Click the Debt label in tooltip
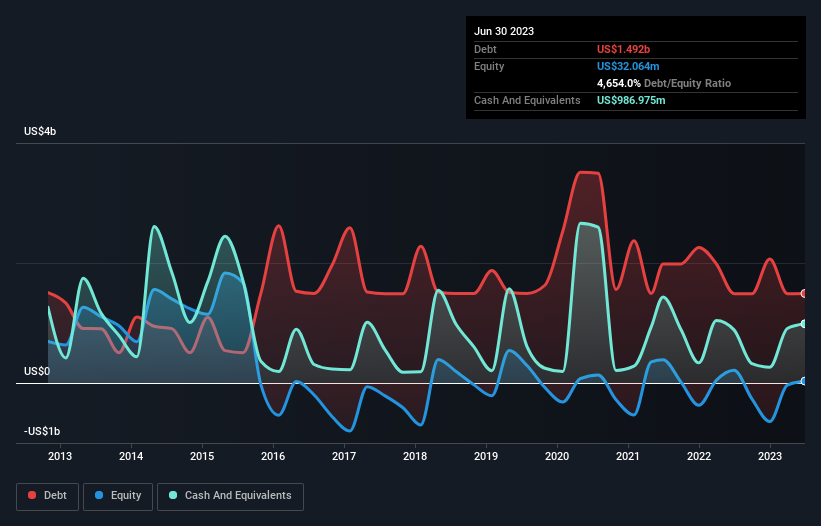 [485, 49]
